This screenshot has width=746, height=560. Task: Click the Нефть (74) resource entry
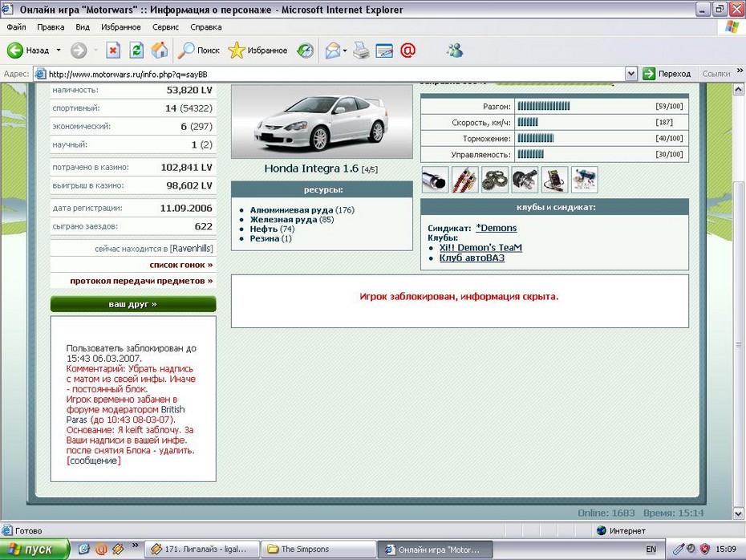[x=272, y=229]
